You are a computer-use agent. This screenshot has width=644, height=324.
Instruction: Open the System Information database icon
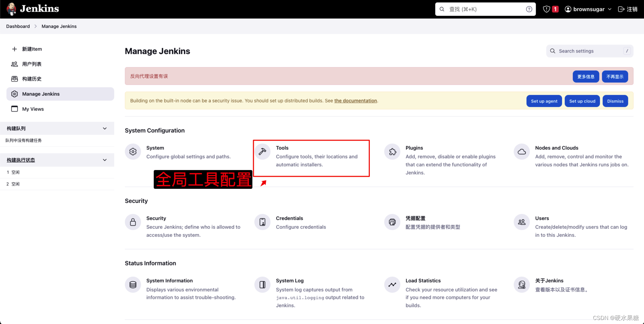coord(133,285)
